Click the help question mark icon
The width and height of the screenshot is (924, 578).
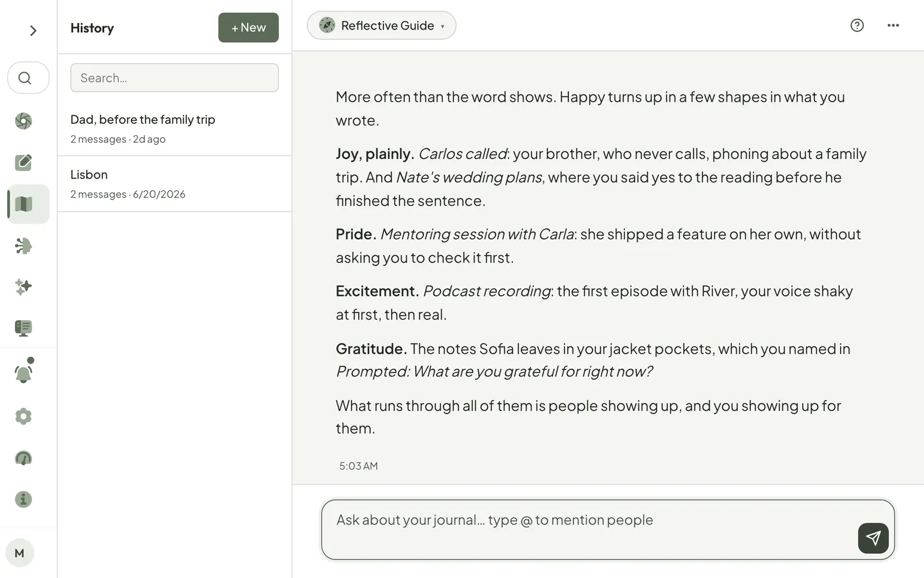click(x=857, y=25)
